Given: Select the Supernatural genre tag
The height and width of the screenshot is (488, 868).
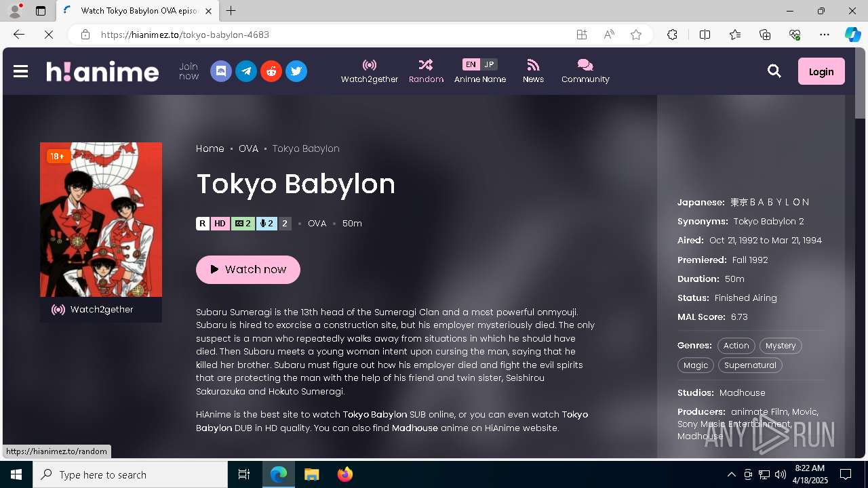Looking at the screenshot, I should coord(750,365).
